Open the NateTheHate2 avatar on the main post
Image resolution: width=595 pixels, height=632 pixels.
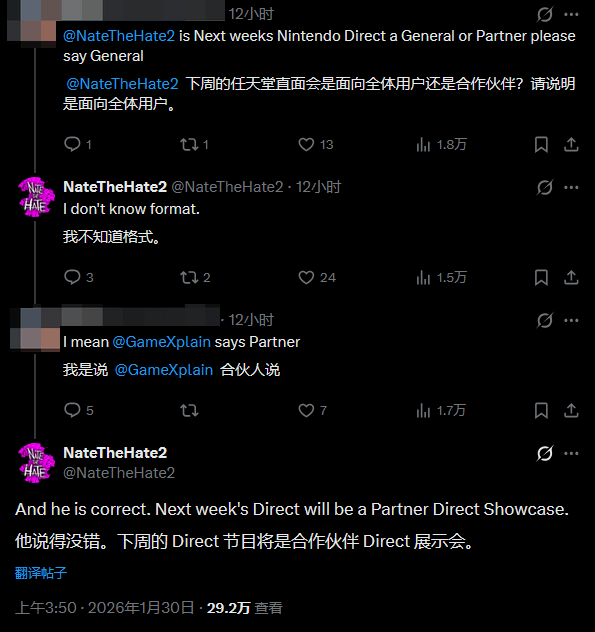pos(36,463)
